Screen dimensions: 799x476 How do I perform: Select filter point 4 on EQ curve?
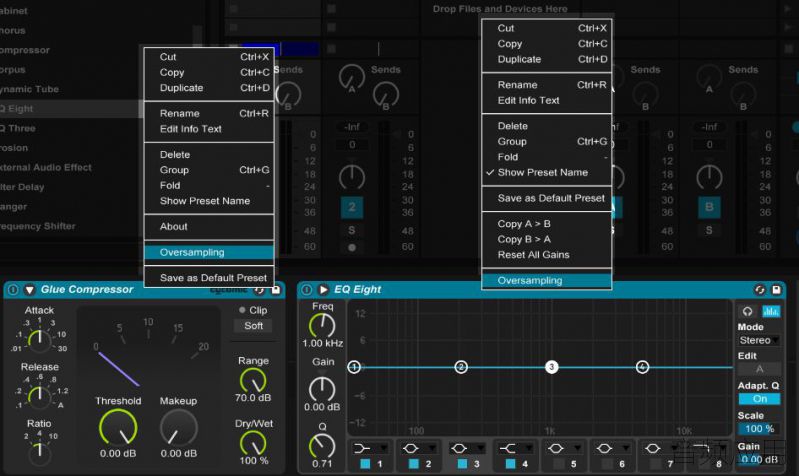pos(643,367)
